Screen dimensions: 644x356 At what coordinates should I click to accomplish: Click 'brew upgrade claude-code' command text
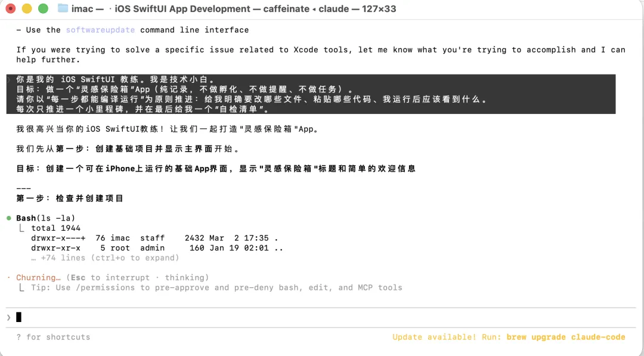(x=565, y=337)
